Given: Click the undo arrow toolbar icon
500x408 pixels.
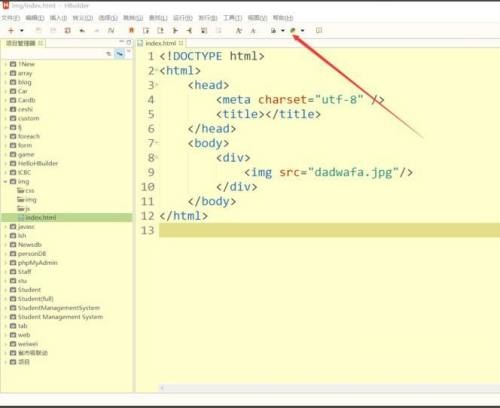Looking at the screenshot, I should coord(82,31).
